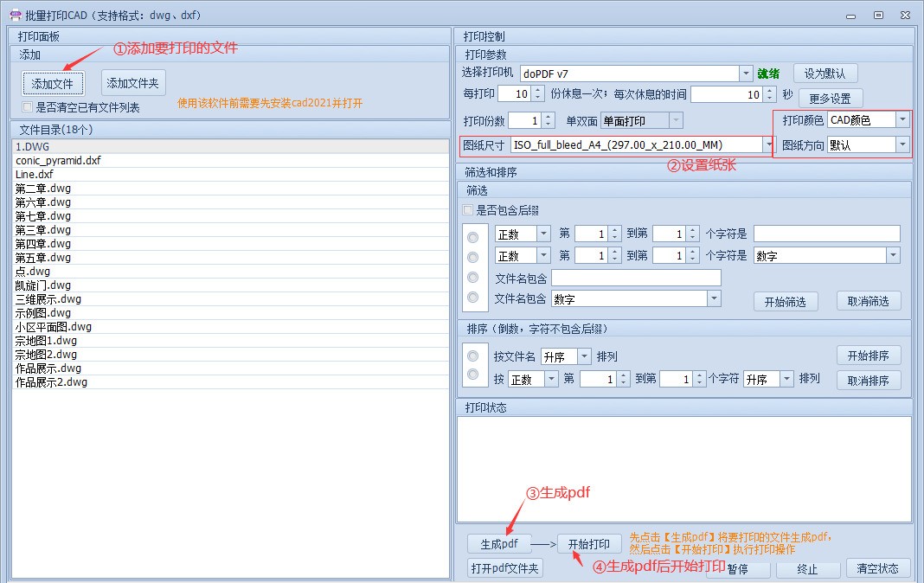Click the 设为默认 button

(825, 74)
